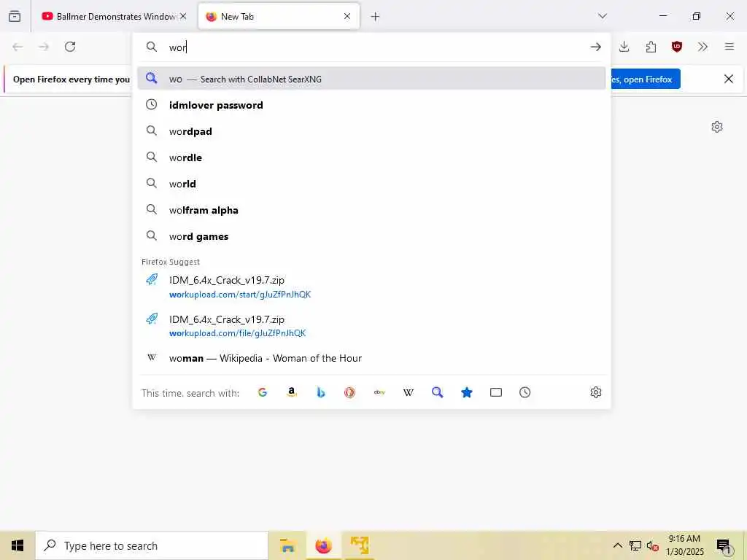This screenshot has height=560, width=747.
Task: Open the 9:16 AM clock calendar
Action: [x=684, y=545]
